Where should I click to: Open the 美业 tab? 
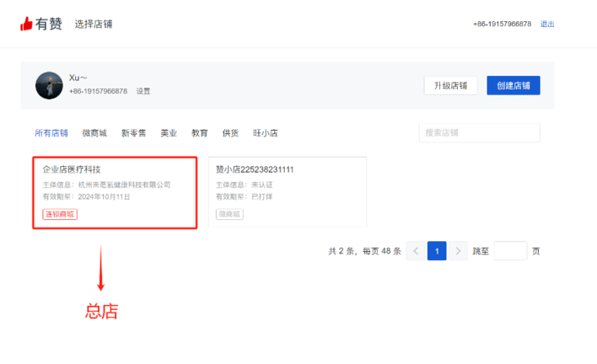click(168, 133)
